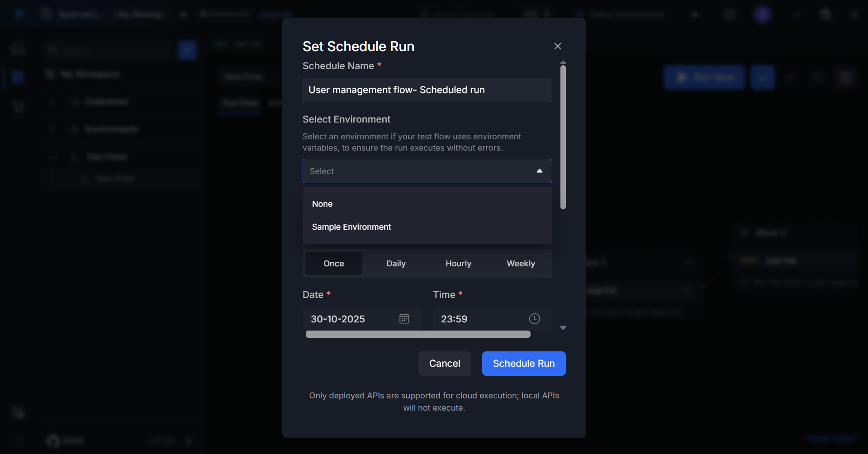Viewport: 868px width, 454px height.
Task: Click the dialog's vertical scrollbar thumb
Action: [563, 136]
